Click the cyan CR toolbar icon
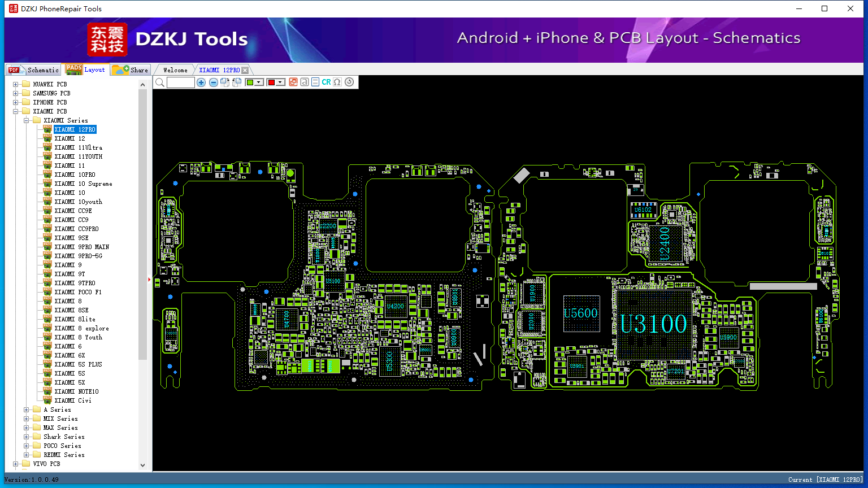Image resolution: width=868 pixels, height=488 pixels. click(326, 82)
